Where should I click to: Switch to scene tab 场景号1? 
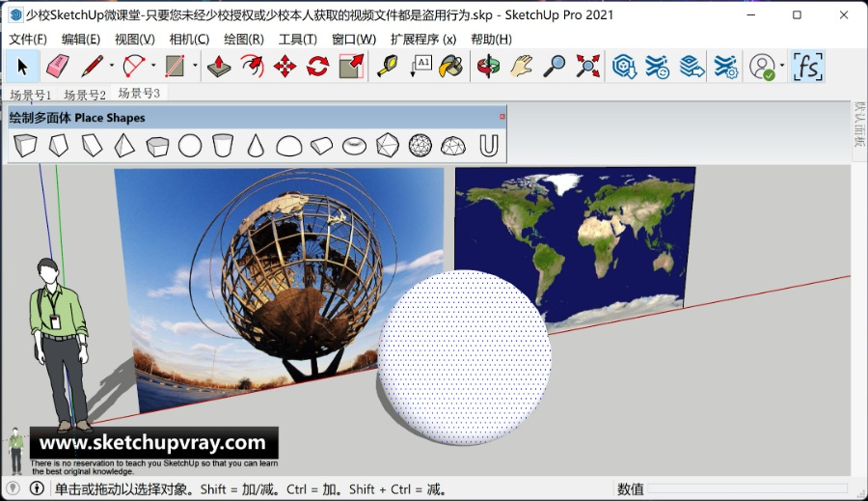tap(31, 95)
